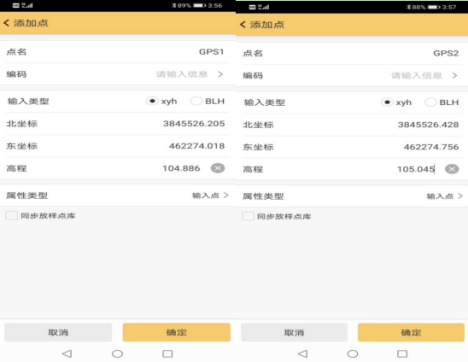Image resolution: width=468 pixels, height=362 pixels.
Task: Edit north coordinate 3845526.205
Action: [x=117, y=124]
